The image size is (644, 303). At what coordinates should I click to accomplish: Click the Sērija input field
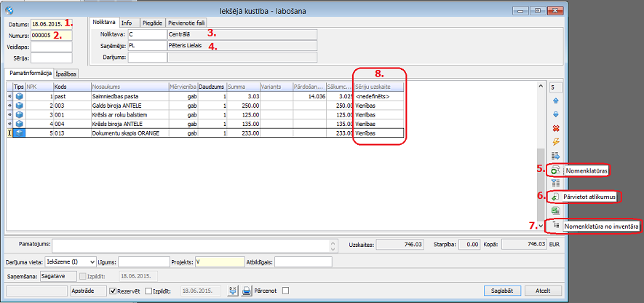pyautogui.click(x=52, y=58)
